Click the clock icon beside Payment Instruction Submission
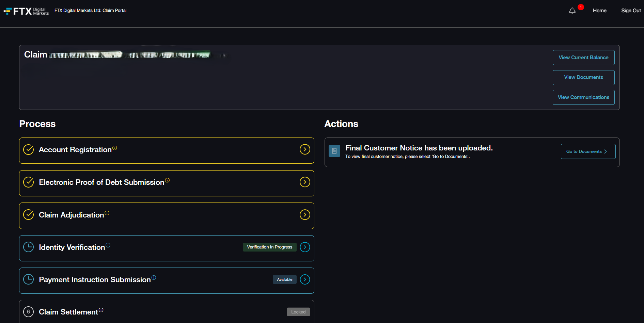Image resolution: width=644 pixels, height=323 pixels. pyautogui.click(x=28, y=279)
